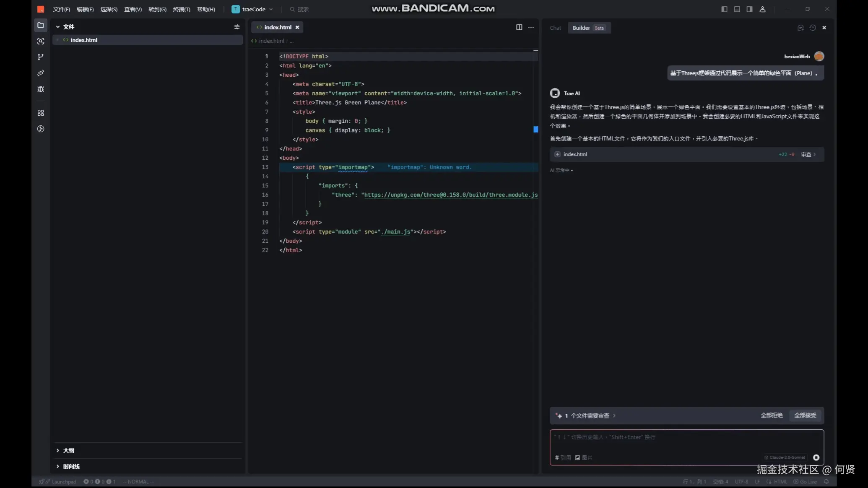Viewport: 868px width, 488px height.
Task: Click the notifications bell in the status bar
Action: (x=826, y=481)
